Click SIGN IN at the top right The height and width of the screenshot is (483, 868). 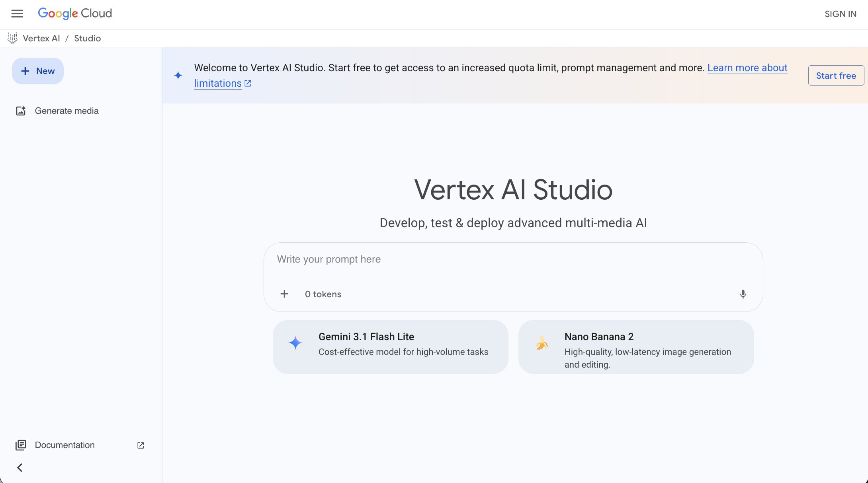pyautogui.click(x=840, y=14)
